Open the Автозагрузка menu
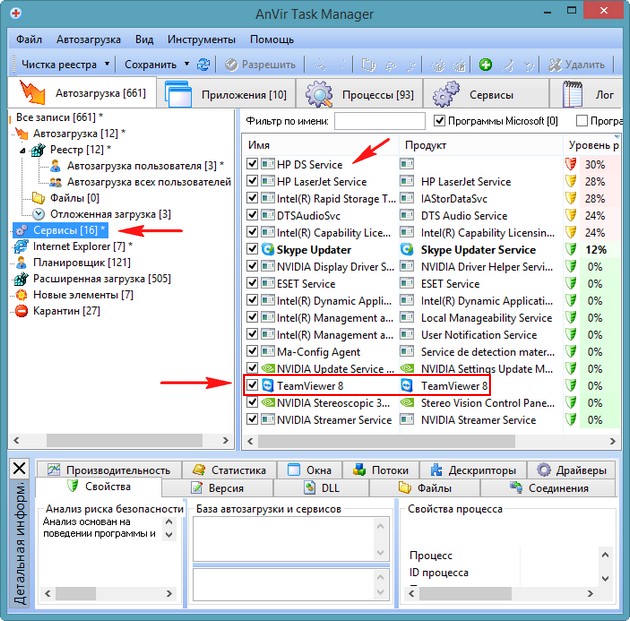The image size is (630, 621). coord(88,39)
